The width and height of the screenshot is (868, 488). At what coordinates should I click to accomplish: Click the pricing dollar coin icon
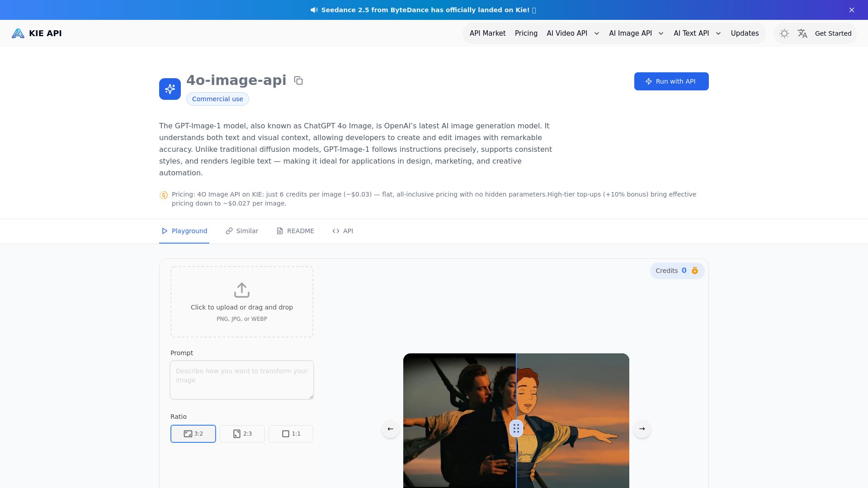164,195
